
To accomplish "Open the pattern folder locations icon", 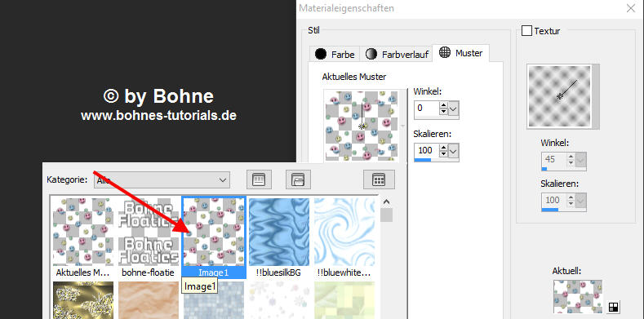I will pos(298,179).
